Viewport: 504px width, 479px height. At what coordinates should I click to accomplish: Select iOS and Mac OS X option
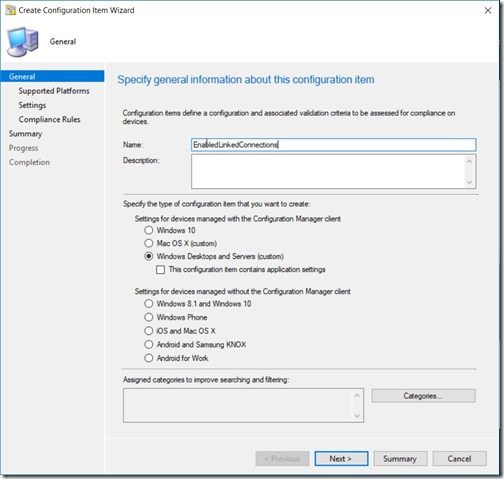tap(149, 331)
